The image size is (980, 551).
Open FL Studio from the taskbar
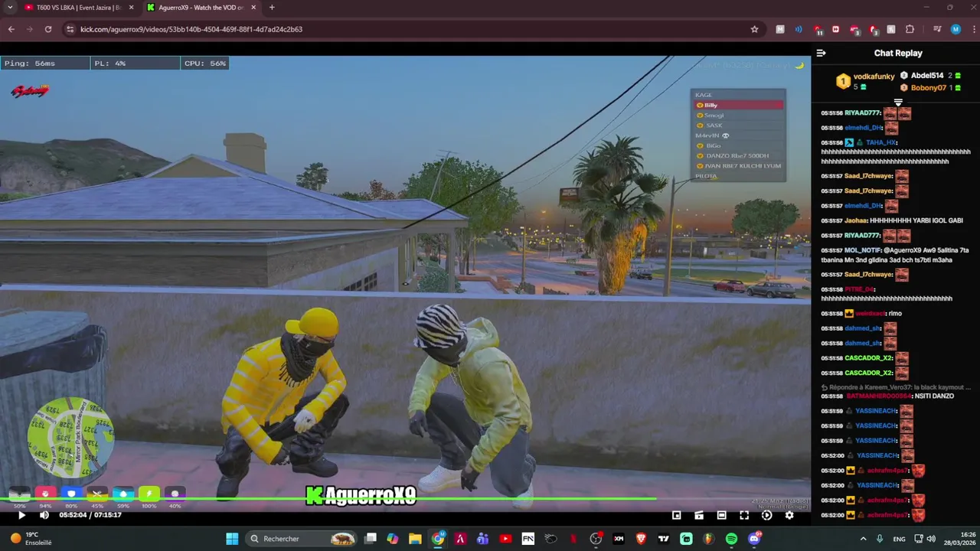point(709,539)
